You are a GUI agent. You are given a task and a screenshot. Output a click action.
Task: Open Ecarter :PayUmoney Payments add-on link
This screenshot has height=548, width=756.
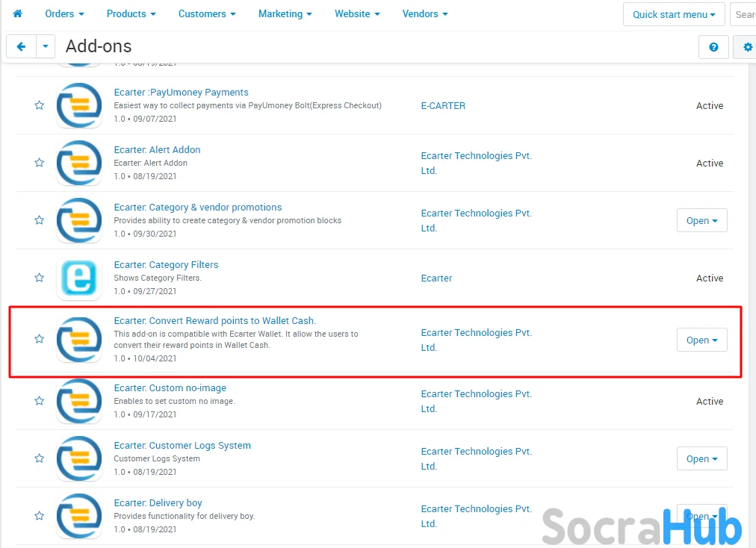(182, 92)
